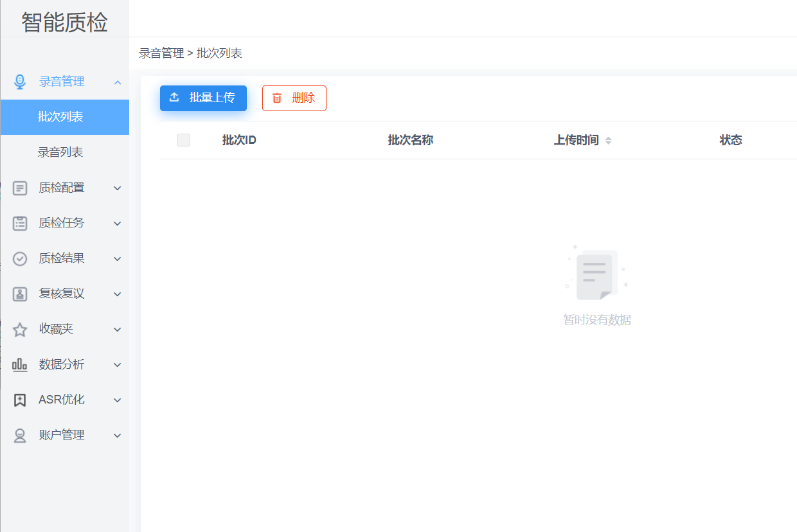Expand the 质检任务 submenu arrow
The width and height of the screenshot is (797, 532).
click(x=118, y=224)
